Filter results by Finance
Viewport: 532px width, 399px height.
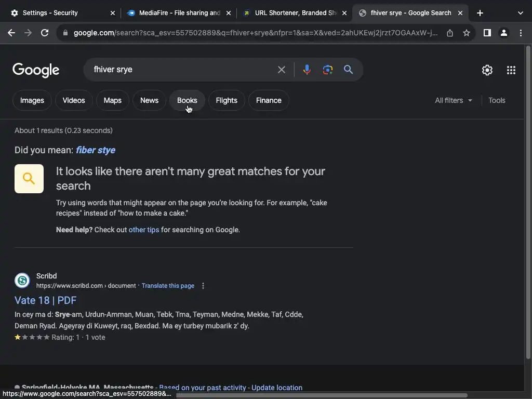tap(269, 100)
